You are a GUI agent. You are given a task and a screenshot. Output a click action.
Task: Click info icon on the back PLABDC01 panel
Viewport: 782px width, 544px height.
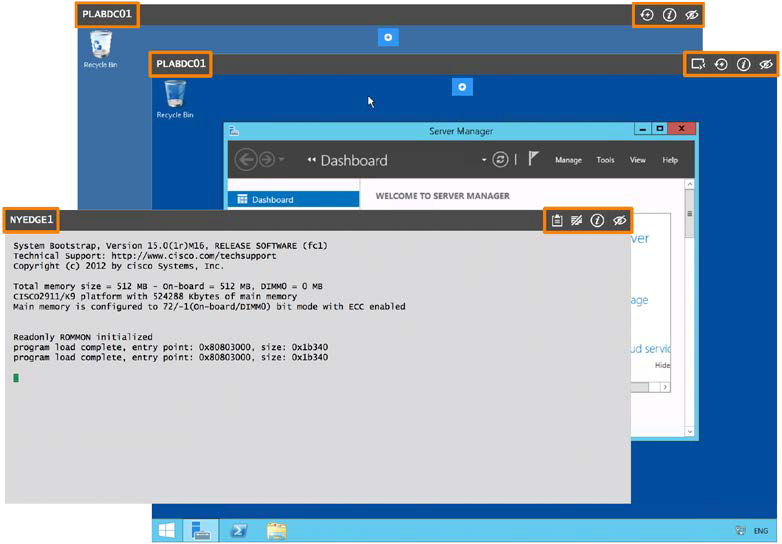[670, 15]
